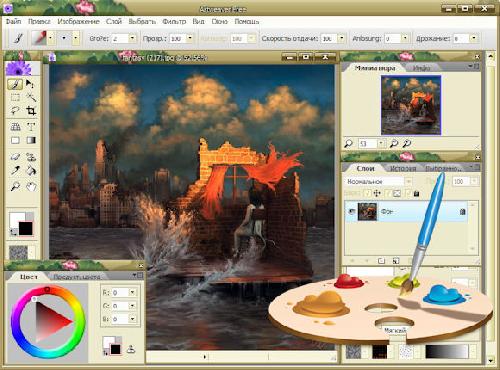
Task: Choose the rectangular selection tool
Action: click(x=15, y=97)
